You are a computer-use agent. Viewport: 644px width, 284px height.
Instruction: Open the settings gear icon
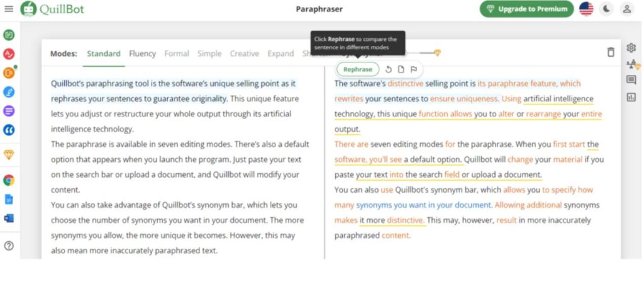[631, 48]
